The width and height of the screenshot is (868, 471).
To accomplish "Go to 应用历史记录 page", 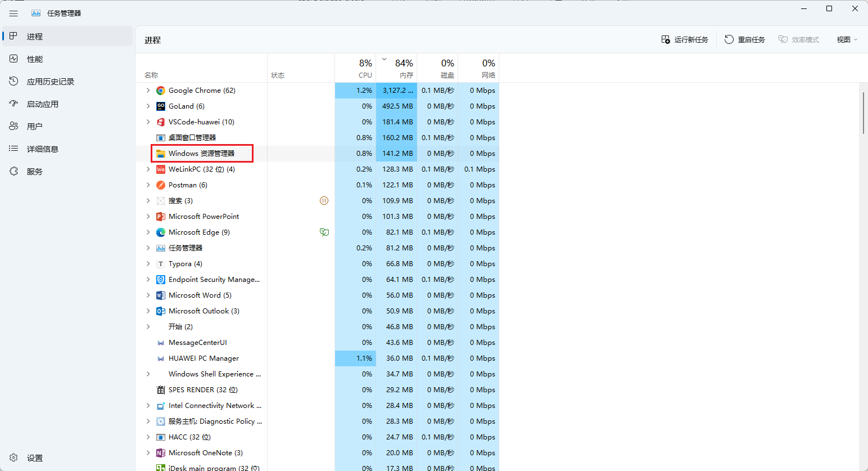I will click(67, 82).
